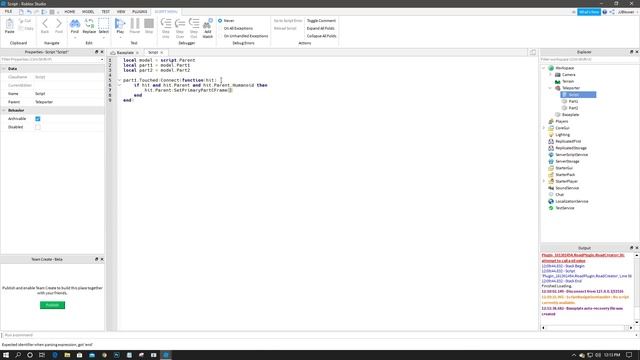Click the Step Out debugger icon
This screenshot has height=360, width=640.
(194, 23)
